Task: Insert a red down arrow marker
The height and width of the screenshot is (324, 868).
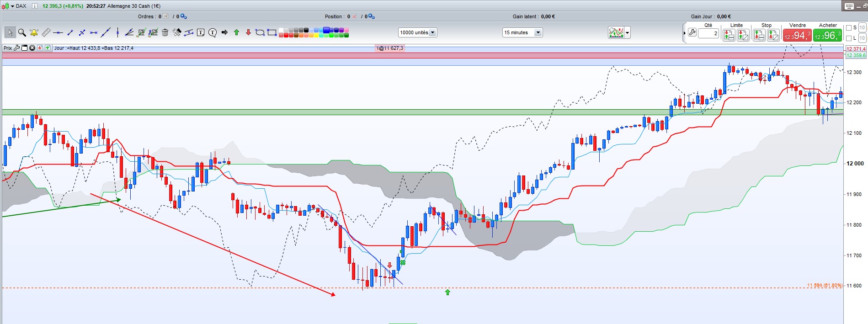Action: tap(248, 32)
